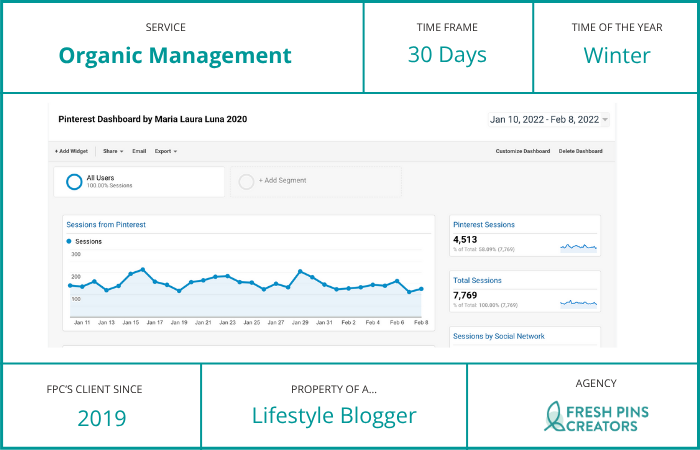Select the All Users segment box
The width and height of the screenshot is (700, 450).
tap(139, 181)
